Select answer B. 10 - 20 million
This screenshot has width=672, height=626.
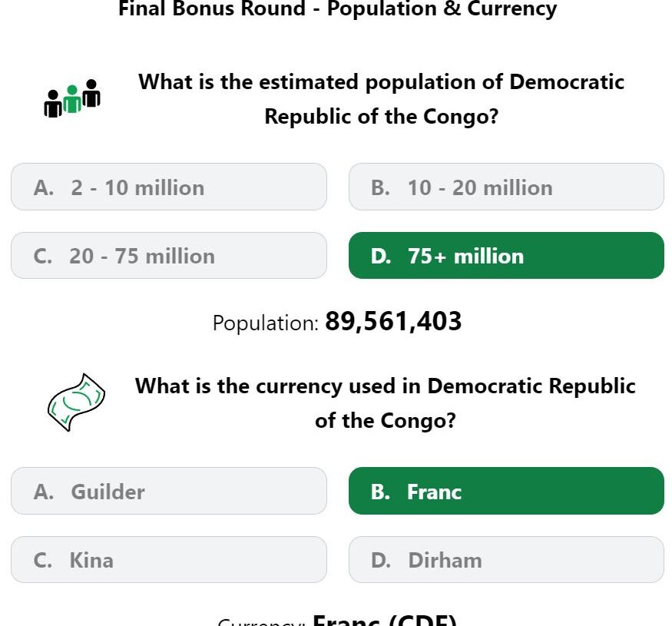click(506, 187)
